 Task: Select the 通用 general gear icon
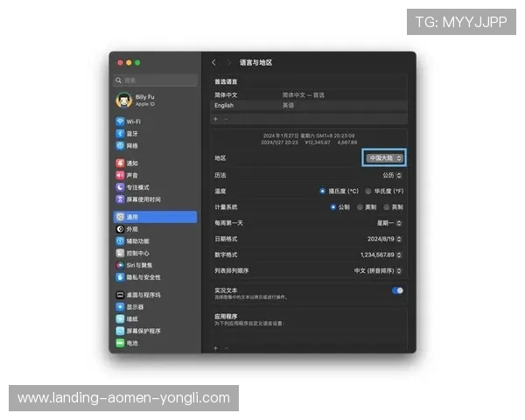(x=120, y=217)
